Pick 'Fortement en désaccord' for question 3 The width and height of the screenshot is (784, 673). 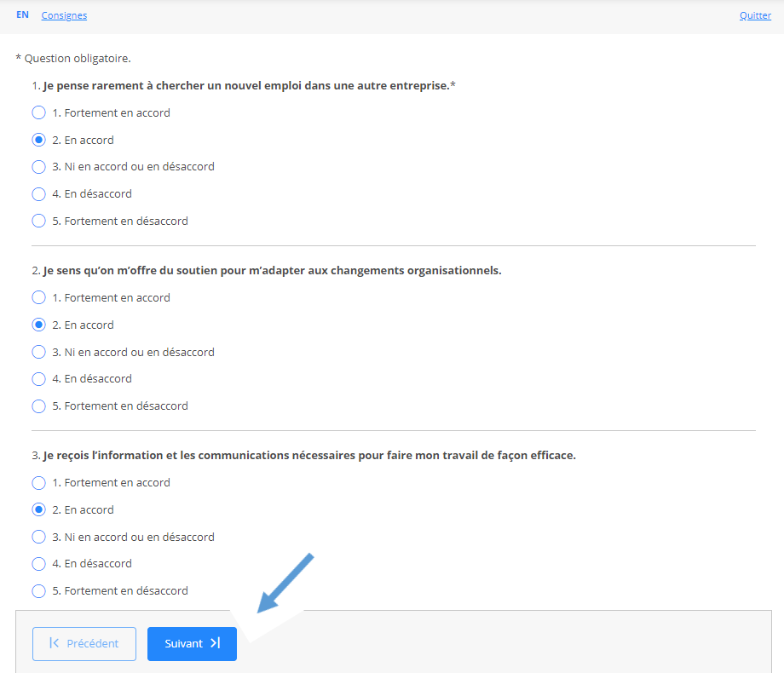point(38,591)
